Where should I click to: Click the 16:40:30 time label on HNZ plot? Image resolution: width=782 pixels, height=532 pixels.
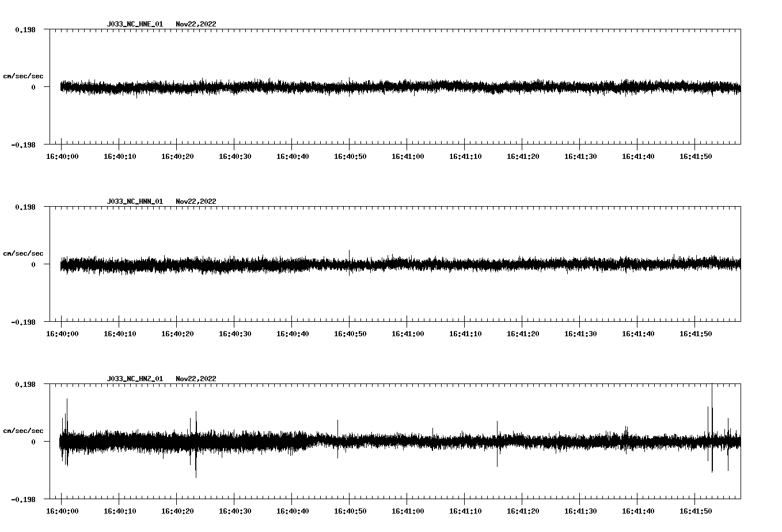pos(235,511)
